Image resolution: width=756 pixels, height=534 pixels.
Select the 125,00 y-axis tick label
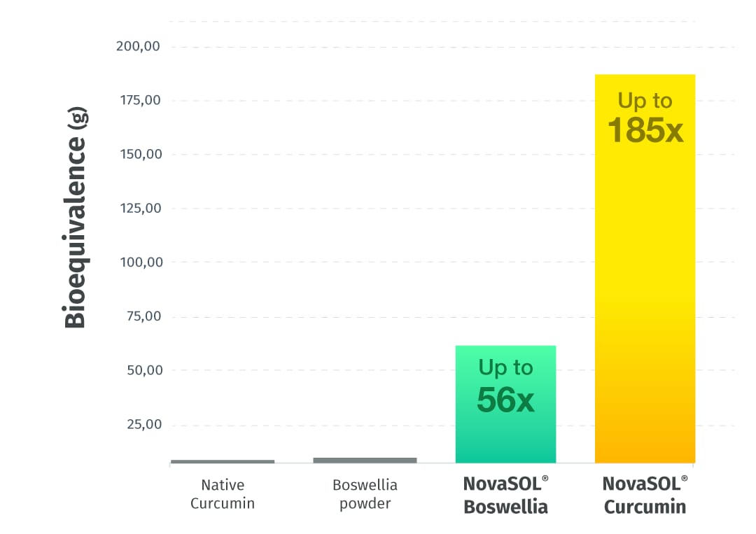[138, 209]
